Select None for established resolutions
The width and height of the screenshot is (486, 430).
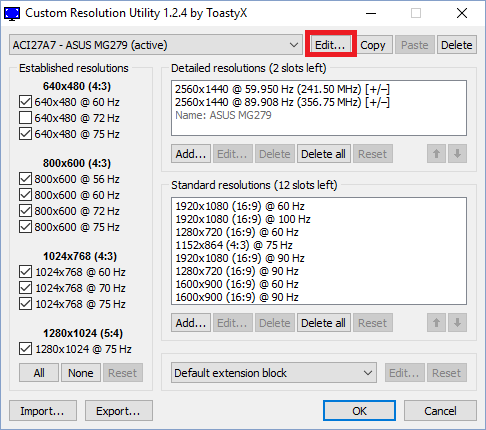tap(81, 373)
